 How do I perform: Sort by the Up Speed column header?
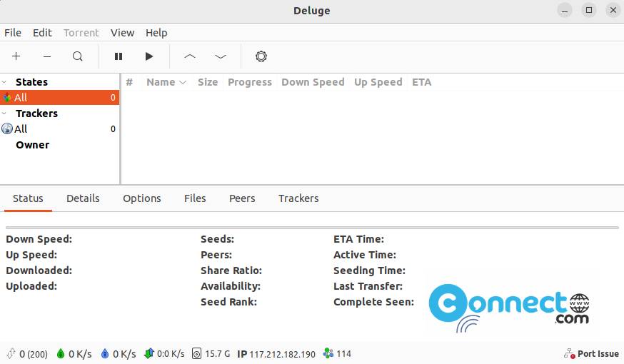378,82
